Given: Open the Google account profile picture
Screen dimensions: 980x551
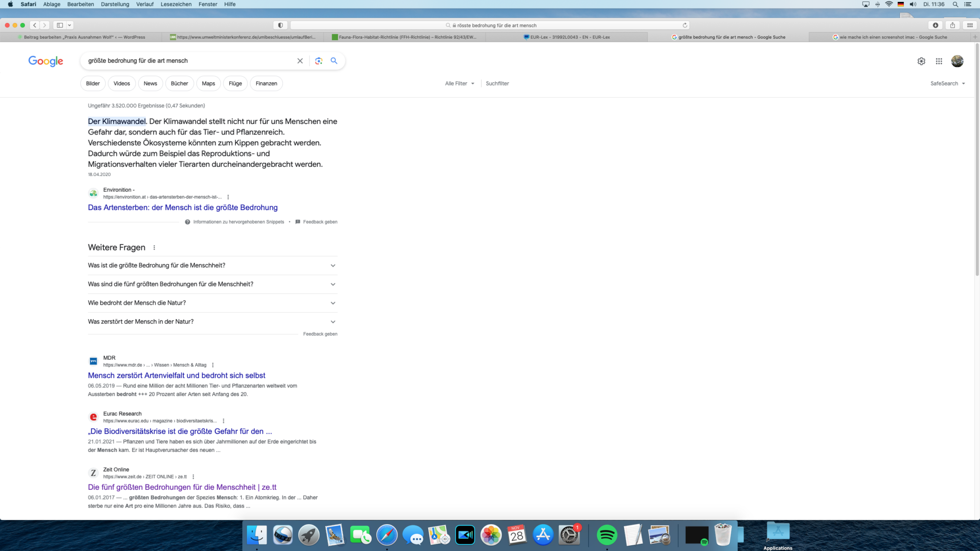Looking at the screenshot, I should point(957,61).
